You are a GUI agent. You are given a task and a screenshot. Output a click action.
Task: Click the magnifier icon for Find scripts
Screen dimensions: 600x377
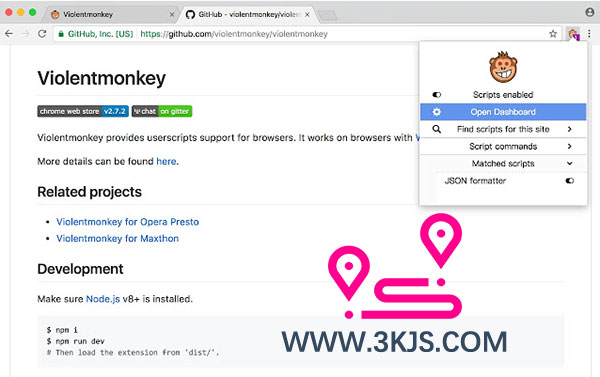pyautogui.click(x=437, y=129)
